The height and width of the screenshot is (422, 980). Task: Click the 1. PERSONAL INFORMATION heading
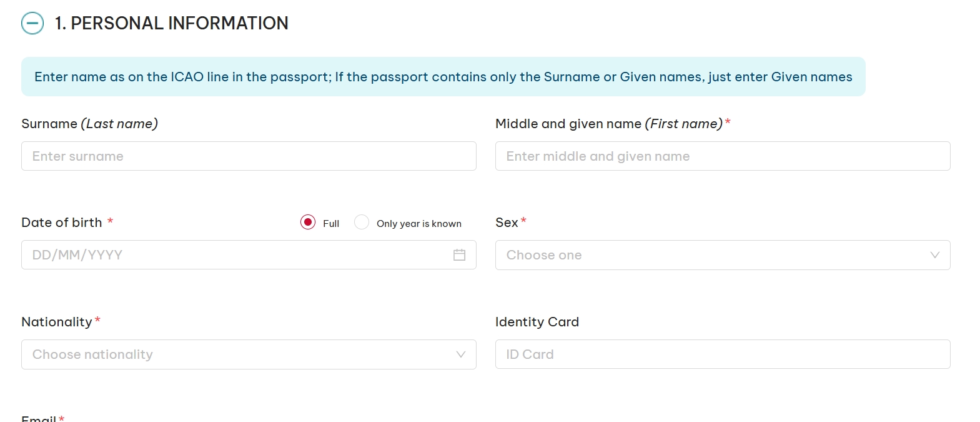[171, 24]
